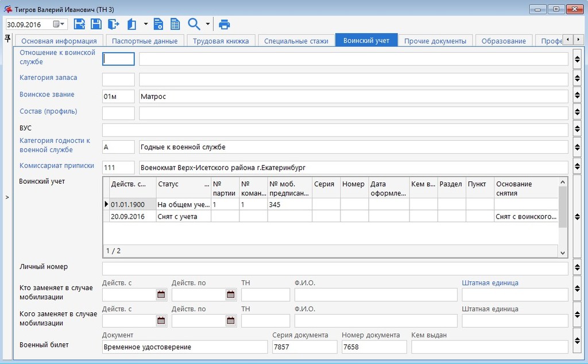
Task: Open calendar for first 'Кто заменяет' Действ. с
Action: [161, 295]
